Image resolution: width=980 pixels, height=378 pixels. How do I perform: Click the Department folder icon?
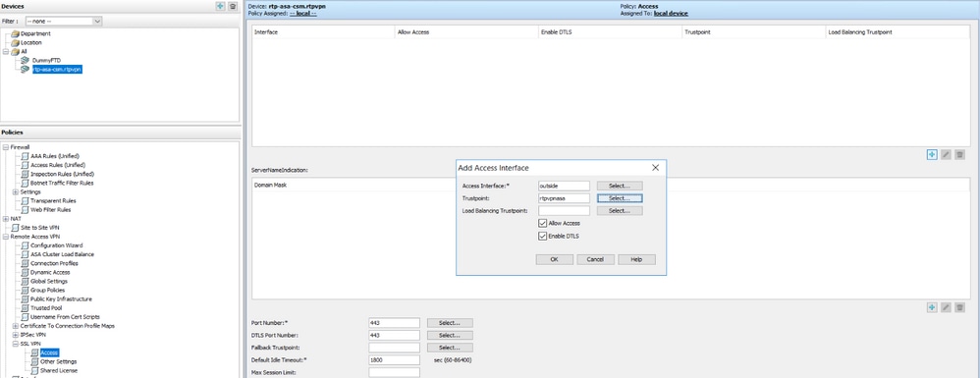pyautogui.click(x=15, y=33)
